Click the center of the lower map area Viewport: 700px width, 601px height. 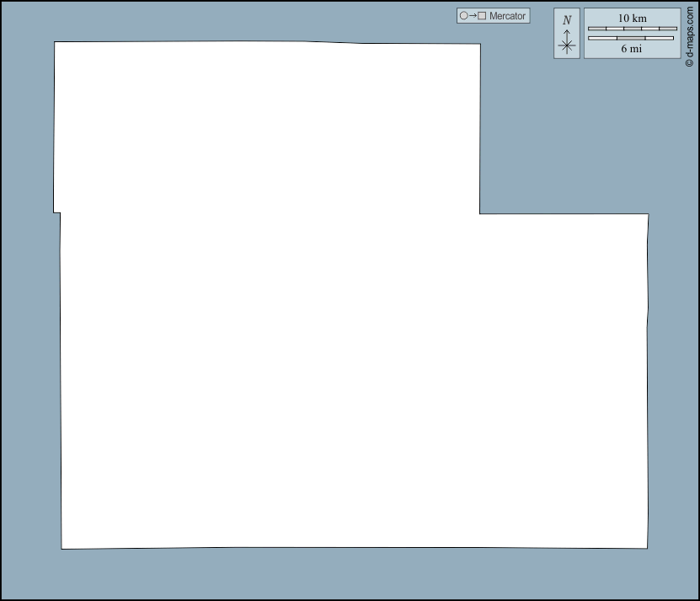[354, 379]
